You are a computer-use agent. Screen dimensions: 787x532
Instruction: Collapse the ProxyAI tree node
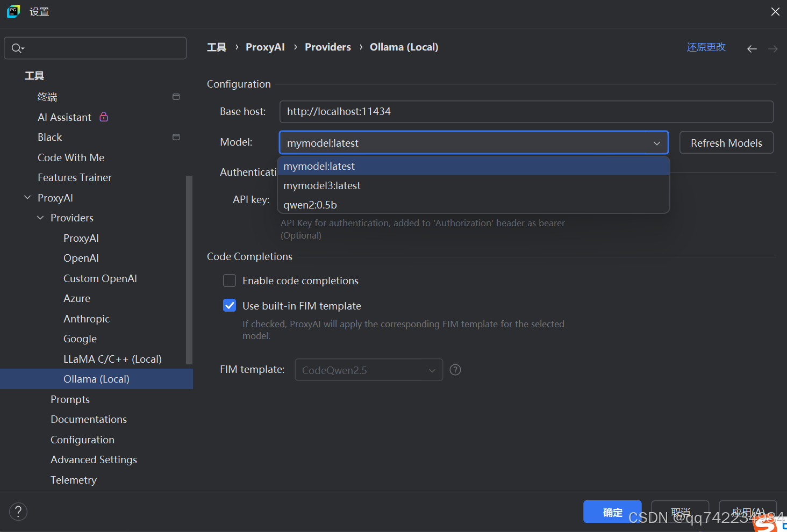tap(27, 198)
